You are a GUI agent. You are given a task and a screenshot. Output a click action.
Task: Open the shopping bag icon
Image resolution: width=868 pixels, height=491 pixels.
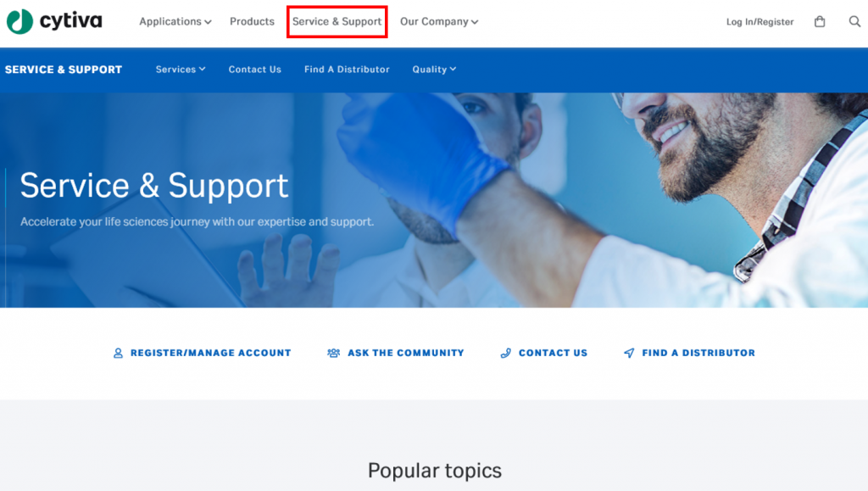(x=820, y=21)
